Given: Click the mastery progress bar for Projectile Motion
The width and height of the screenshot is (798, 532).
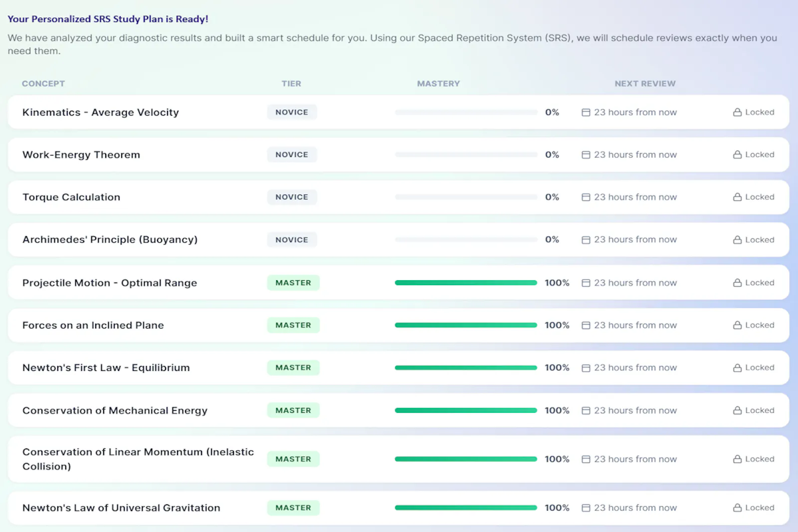Looking at the screenshot, I should tap(466, 283).
